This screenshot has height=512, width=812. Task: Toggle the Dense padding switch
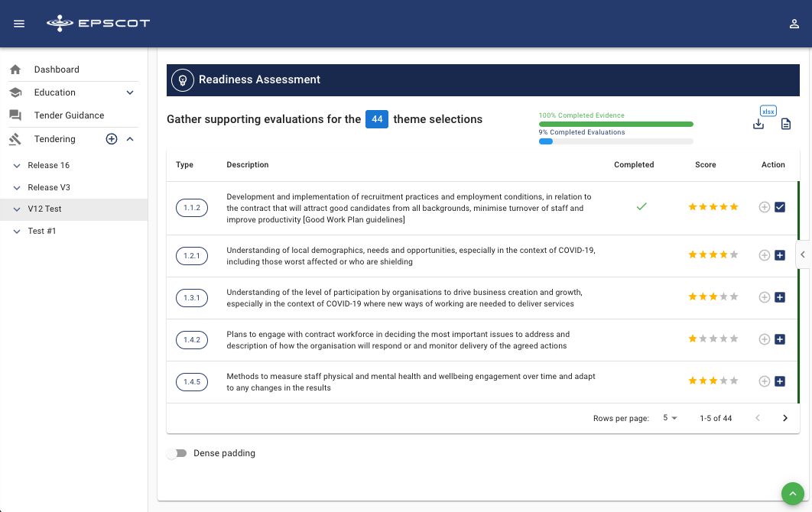click(x=177, y=453)
